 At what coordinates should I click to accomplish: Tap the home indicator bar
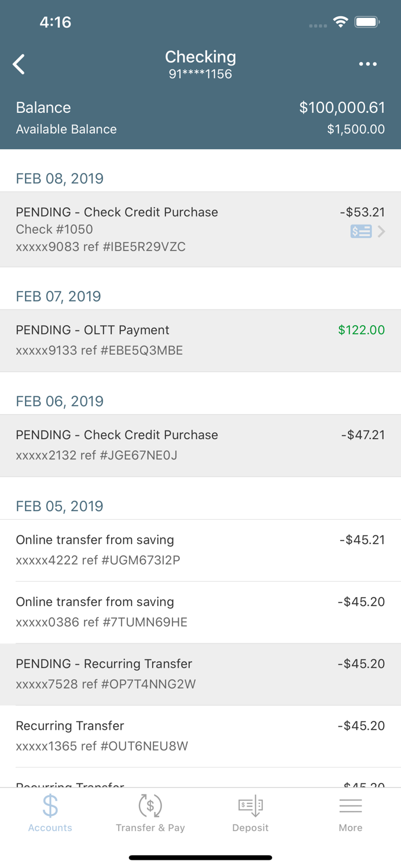(x=200, y=858)
